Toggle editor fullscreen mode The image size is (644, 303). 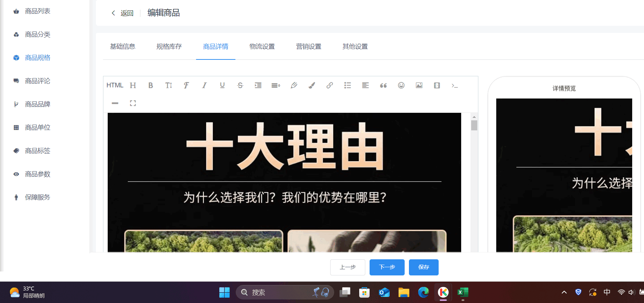coord(133,103)
